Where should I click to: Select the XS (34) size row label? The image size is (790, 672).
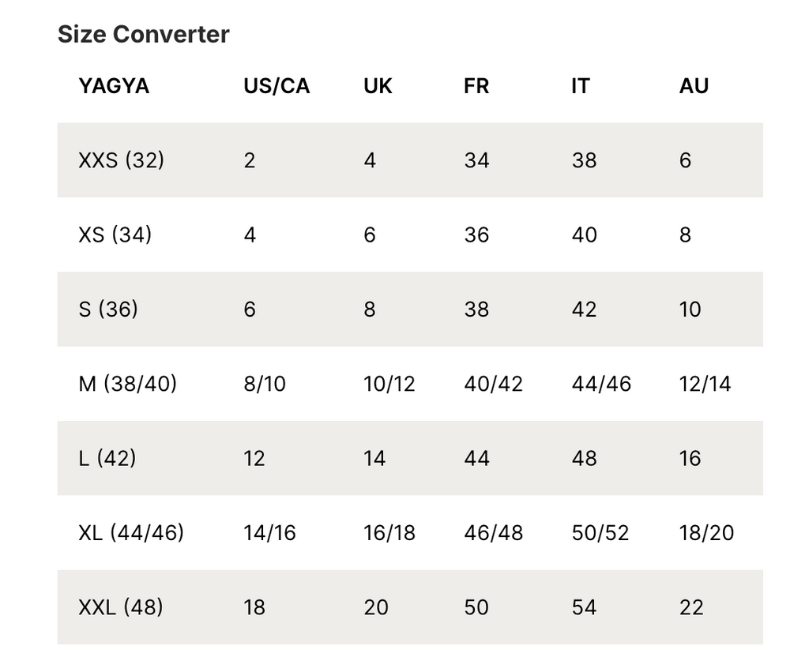click(x=115, y=235)
